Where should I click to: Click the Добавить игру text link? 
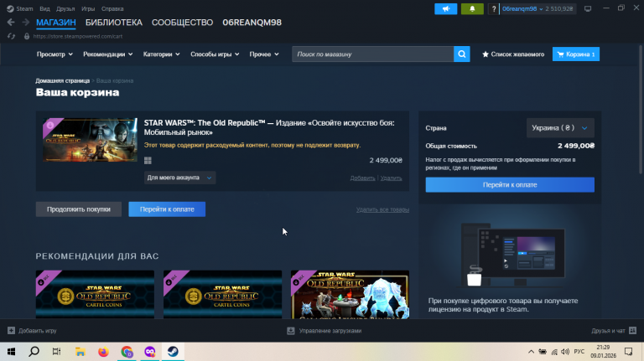point(38,331)
